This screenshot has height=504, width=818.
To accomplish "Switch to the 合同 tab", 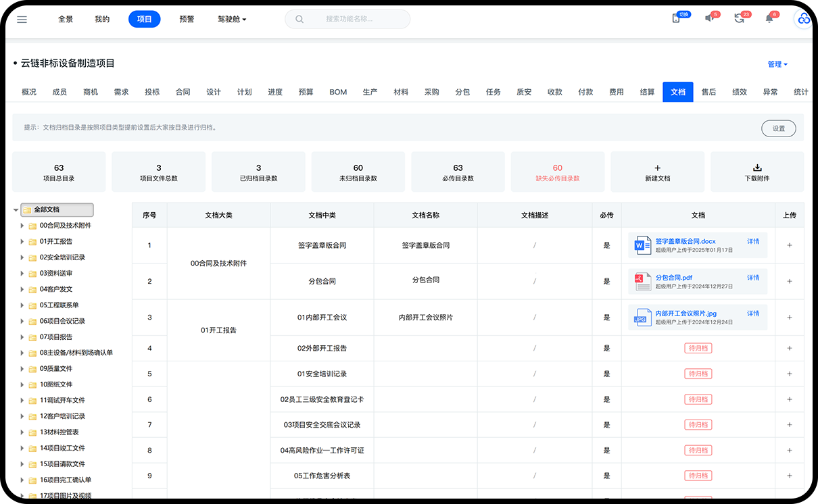I will 183,92.
